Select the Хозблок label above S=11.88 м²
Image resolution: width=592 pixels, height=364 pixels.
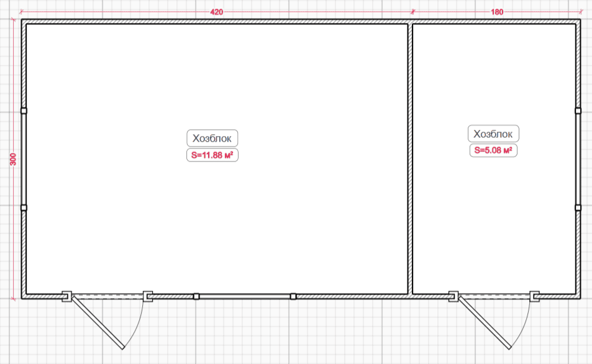[x=212, y=138]
